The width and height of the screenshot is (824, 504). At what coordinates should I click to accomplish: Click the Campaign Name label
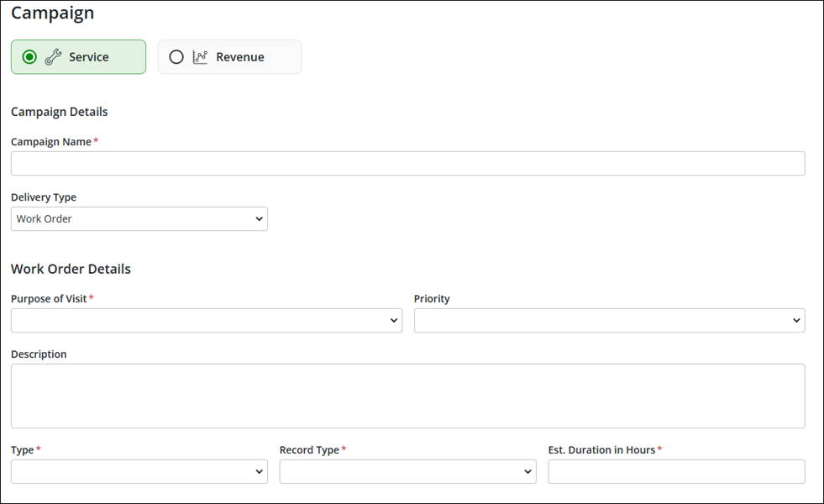click(51, 142)
